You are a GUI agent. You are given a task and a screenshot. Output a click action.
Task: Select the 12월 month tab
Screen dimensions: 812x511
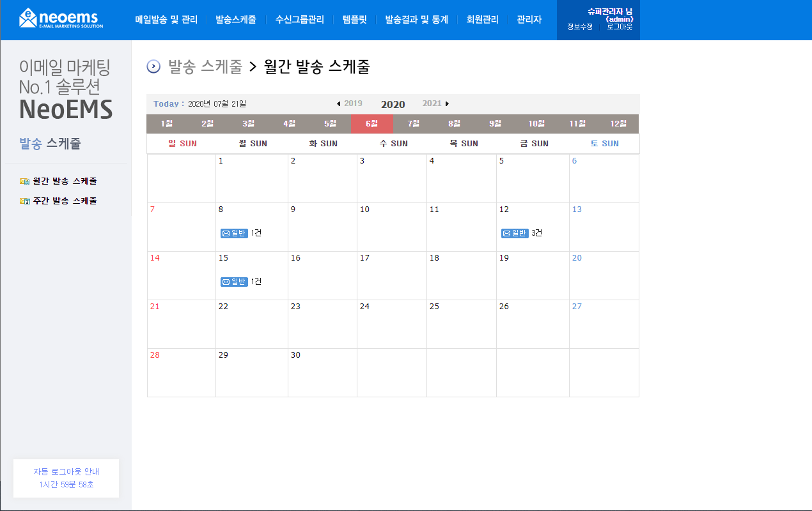[x=618, y=124]
